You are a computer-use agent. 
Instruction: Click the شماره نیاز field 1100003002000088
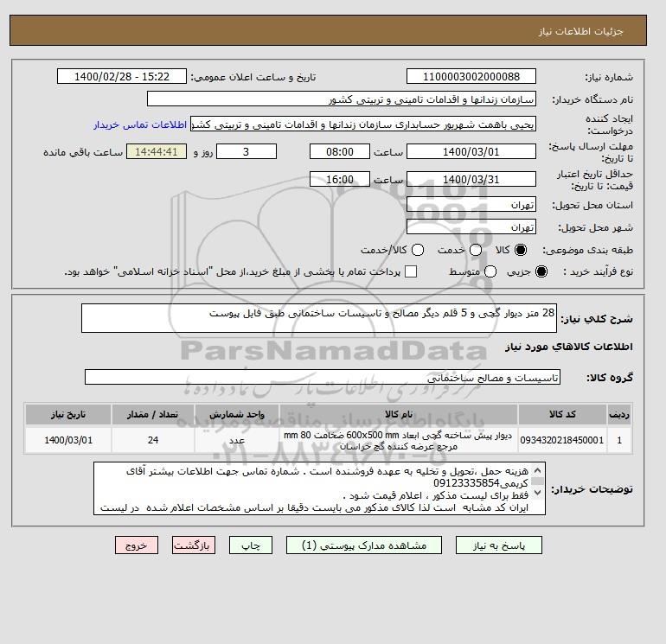(x=471, y=76)
